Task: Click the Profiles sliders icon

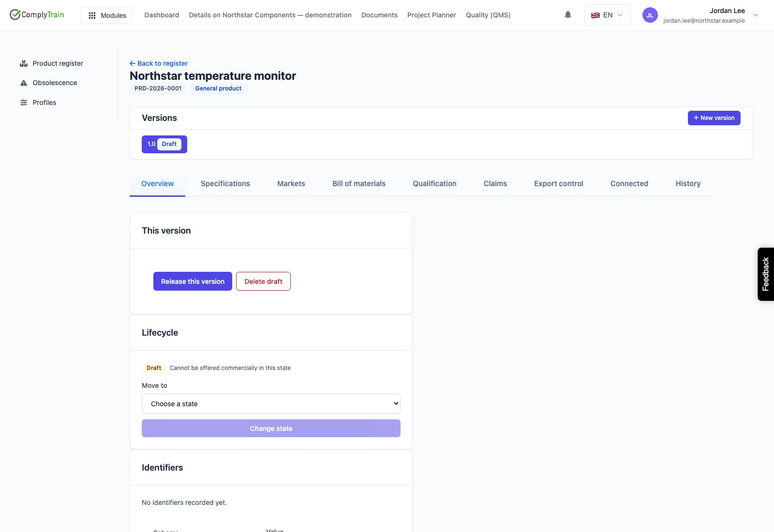Action: pyautogui.click(x=24, y=103)
